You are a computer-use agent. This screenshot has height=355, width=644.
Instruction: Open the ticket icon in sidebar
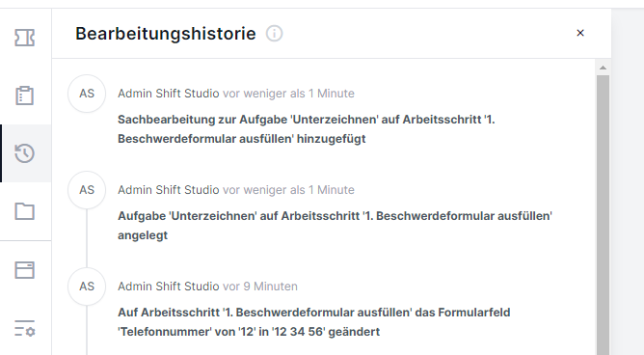click(25, 38)
